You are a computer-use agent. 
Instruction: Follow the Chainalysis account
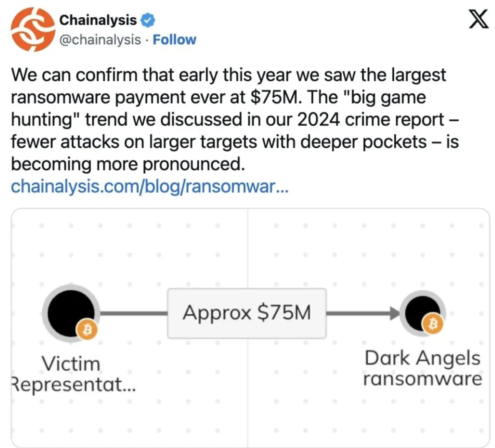(x=174, y=40)
